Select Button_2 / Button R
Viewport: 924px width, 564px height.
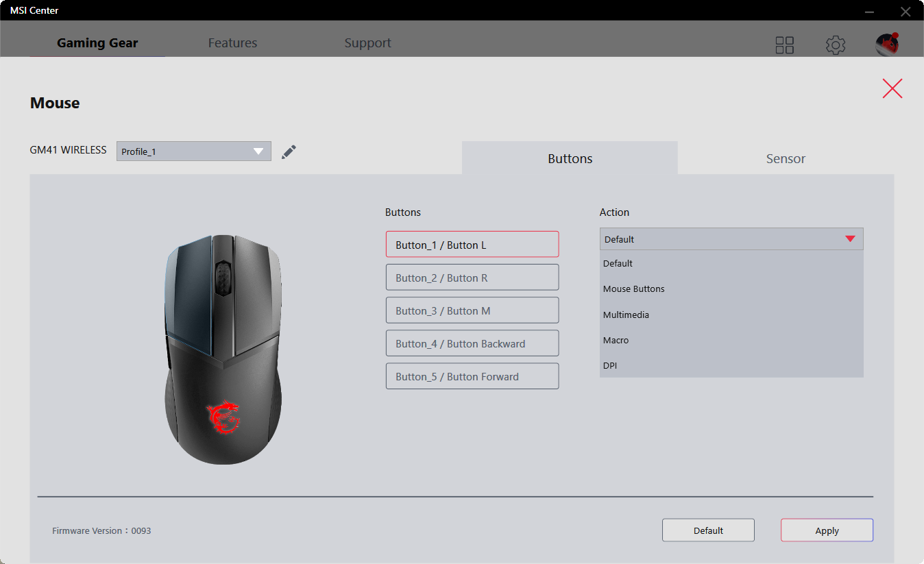click(x=472, y=278)
